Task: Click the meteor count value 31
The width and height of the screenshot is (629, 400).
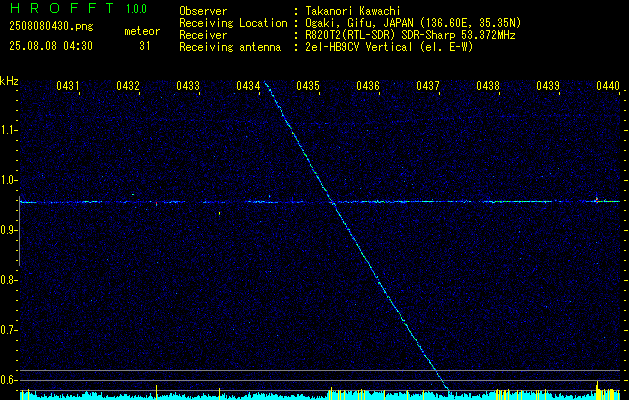Action: coord(144,46)
